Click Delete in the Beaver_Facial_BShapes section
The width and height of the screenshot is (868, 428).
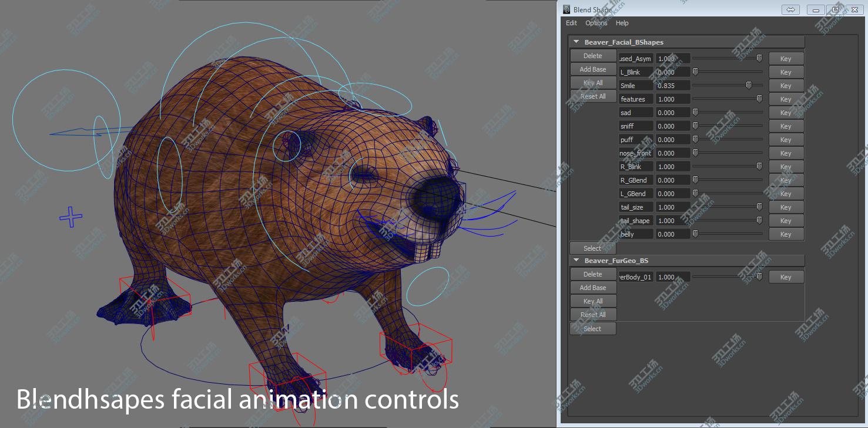pyautogui.click(x=593, y=55)
